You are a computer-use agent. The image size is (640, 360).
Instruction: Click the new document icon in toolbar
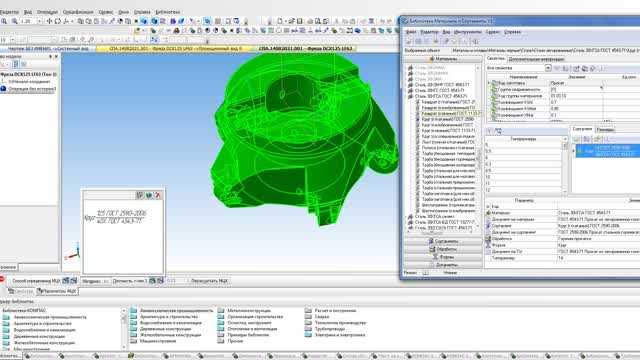click(x=280, y=21)
